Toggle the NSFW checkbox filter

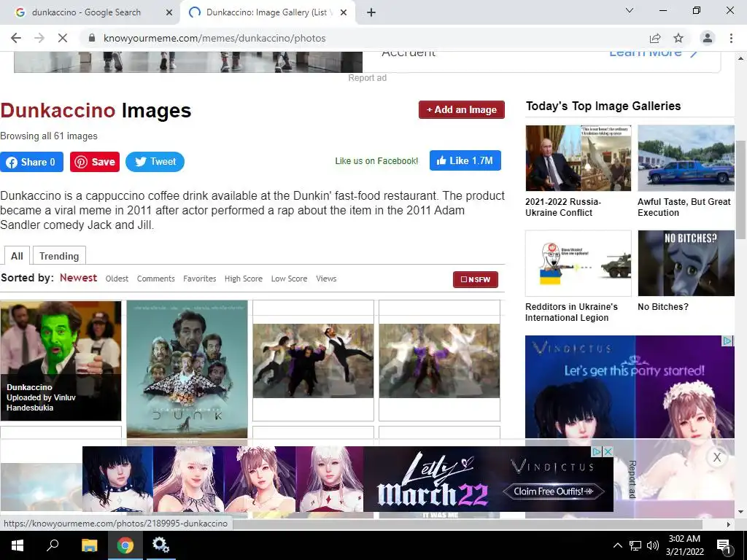[x=476, y=279]
